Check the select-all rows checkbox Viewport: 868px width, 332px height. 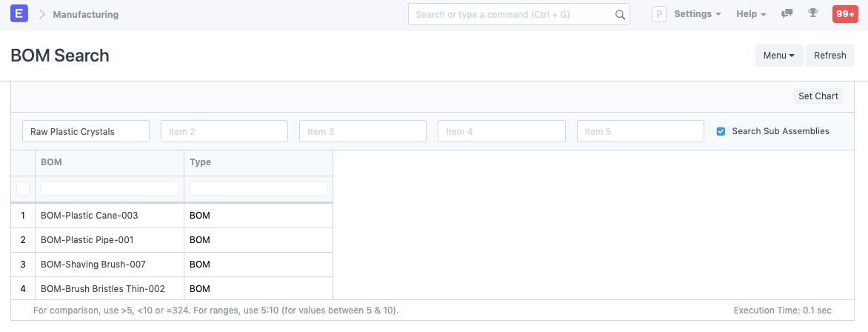[x=23, y=188]
